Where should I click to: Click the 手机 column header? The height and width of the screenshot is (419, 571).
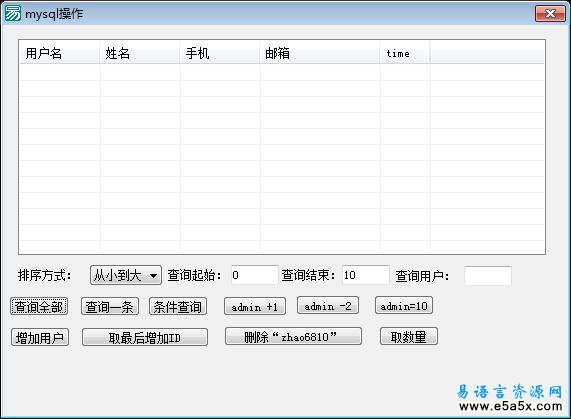coord(220,53)
